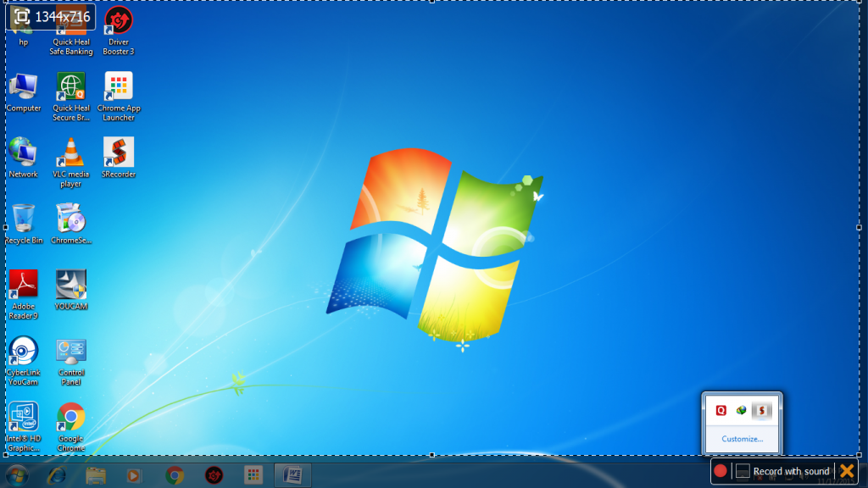Open the Windows Start menu orb
Image resolution: width=868 pixels, height=488 pixels.
17,474
